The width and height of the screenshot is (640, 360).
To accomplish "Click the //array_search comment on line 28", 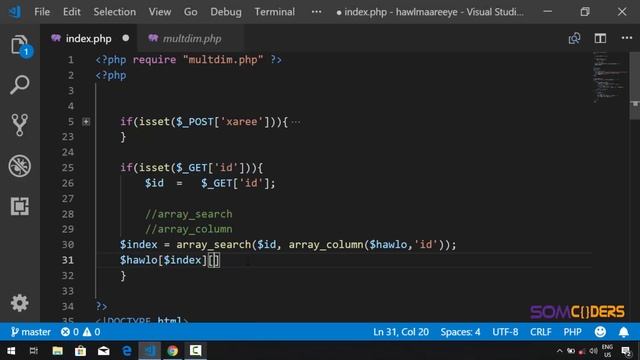I will 189,214.
